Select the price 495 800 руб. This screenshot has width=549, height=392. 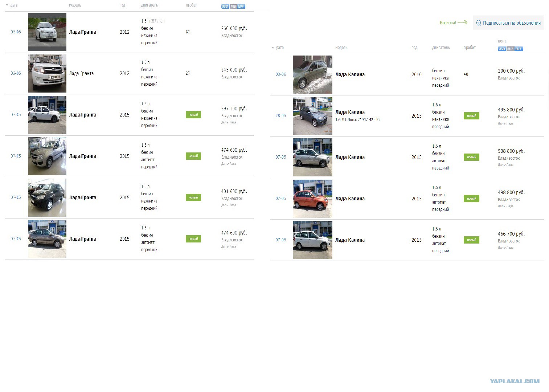511,110
